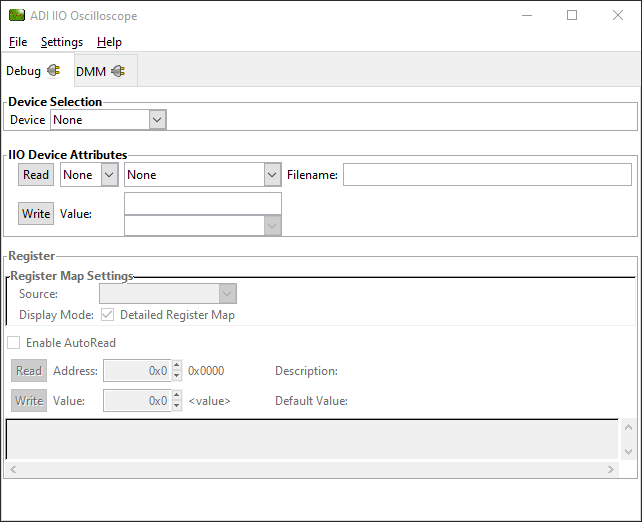
Task: Open the Help menu
Action: [x=109, y=42]
